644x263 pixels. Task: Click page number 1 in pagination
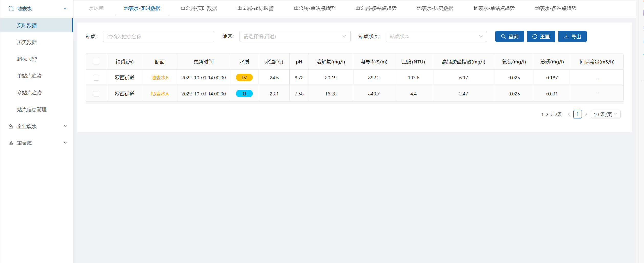pos(577,114)
